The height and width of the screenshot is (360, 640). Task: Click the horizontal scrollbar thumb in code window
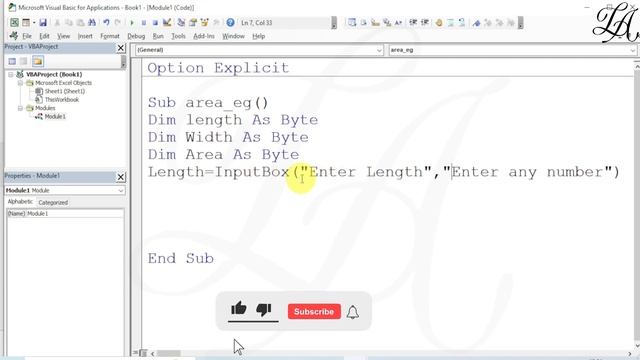point(169,353)
